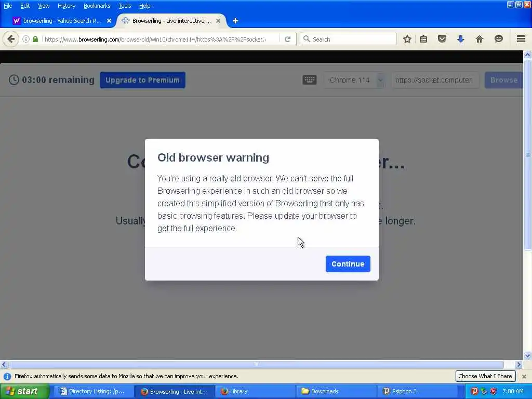This screenshot has width=532, height=399.
Task: Click the search magnifier icon
Action: coord(307,39)
